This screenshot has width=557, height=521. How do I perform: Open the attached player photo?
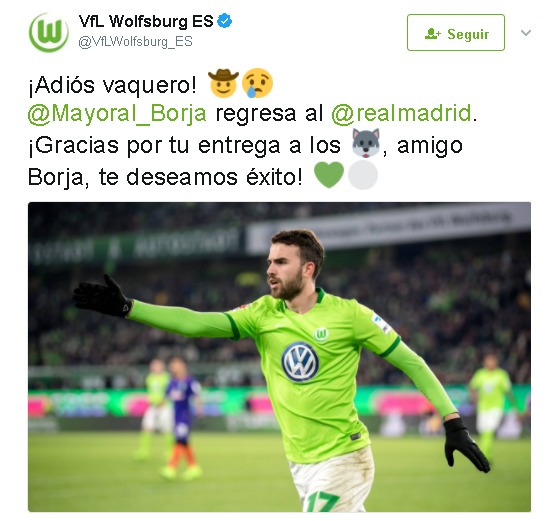(280, 357)
